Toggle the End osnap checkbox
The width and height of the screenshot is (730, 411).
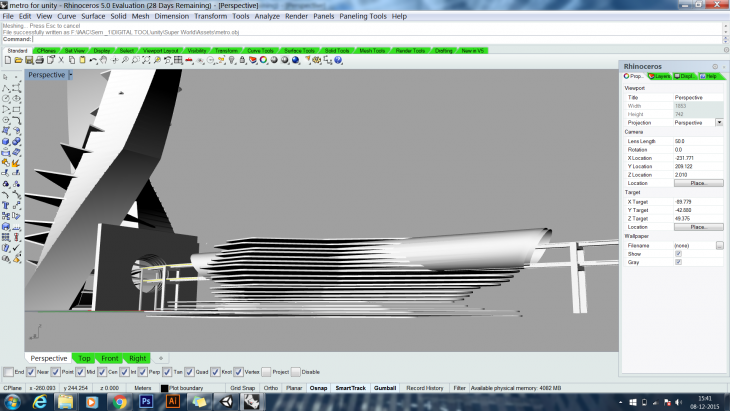coord(6,372)
